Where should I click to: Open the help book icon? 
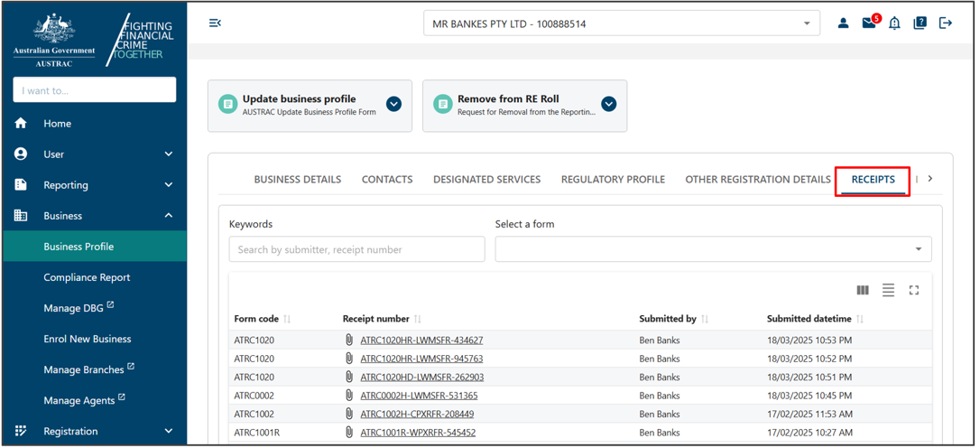pos(920,23)
